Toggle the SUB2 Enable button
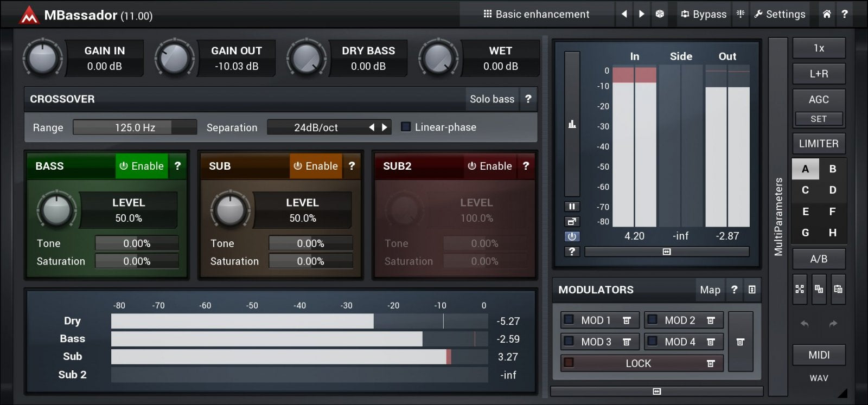 (490, 166)
